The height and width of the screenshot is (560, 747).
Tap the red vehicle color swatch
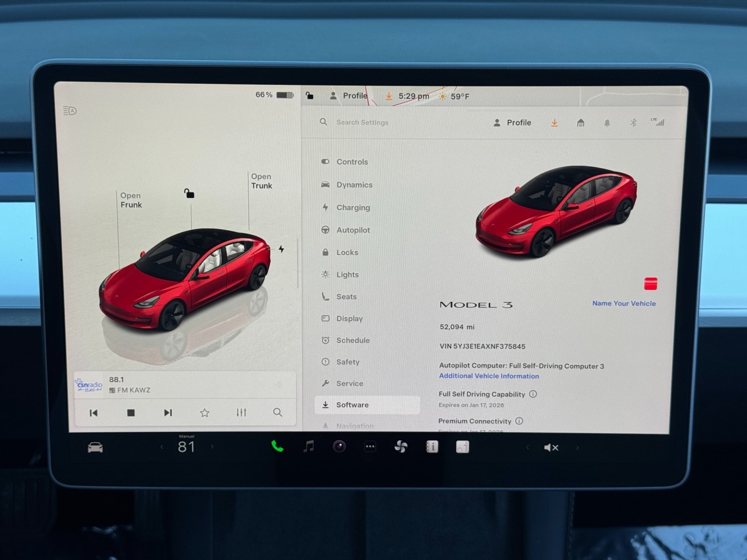point(650,283)
